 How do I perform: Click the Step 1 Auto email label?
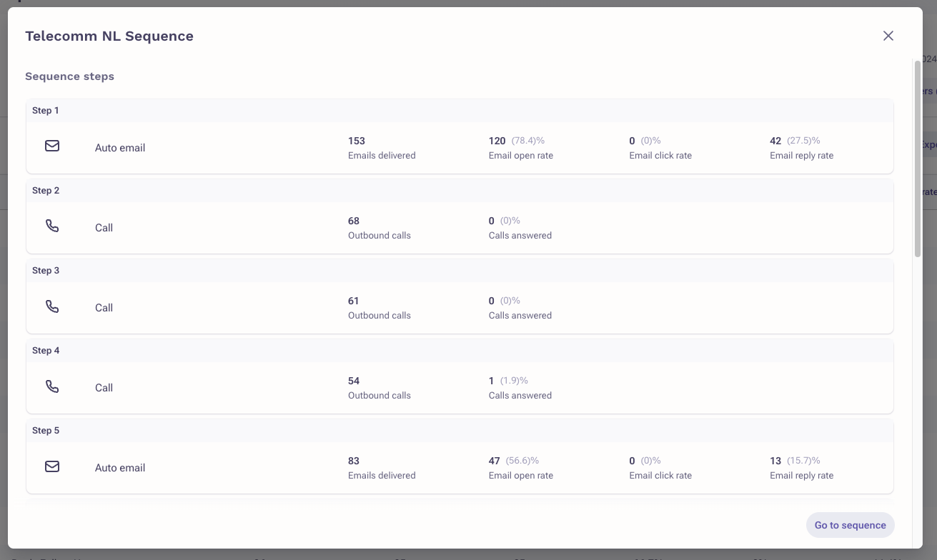point(120,148)
